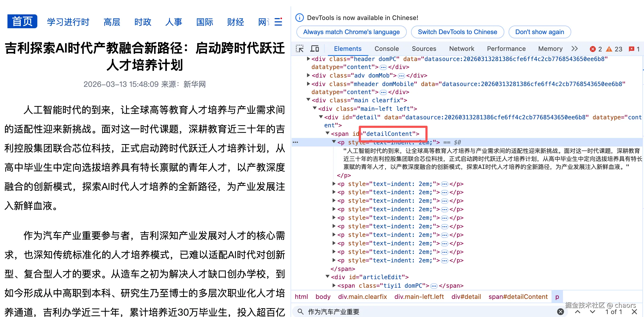644x317 pixels.
Task: Collapse the div id detail node
Action: [321, 117]
